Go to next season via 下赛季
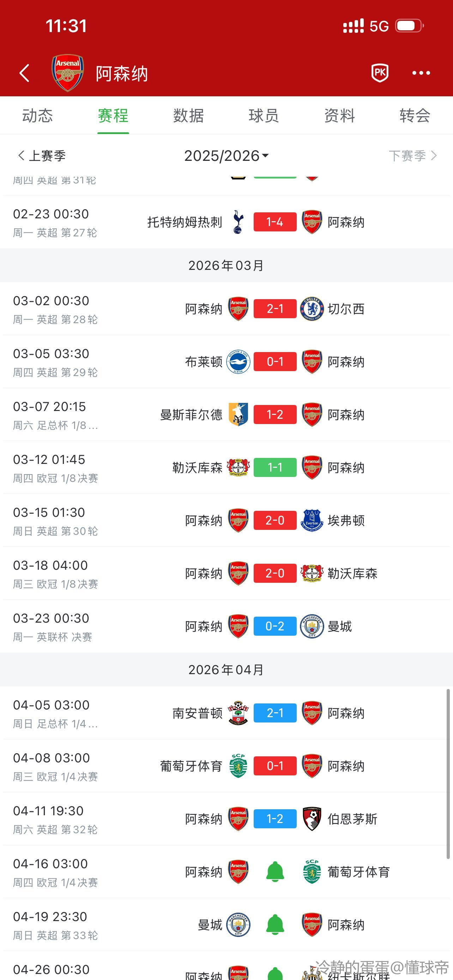 click(x=412, y=156)
